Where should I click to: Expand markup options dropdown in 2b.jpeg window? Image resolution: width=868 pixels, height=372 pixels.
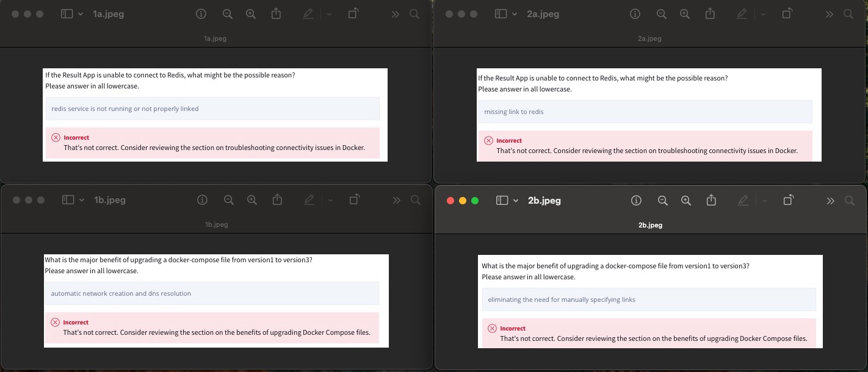pos(764,201)
